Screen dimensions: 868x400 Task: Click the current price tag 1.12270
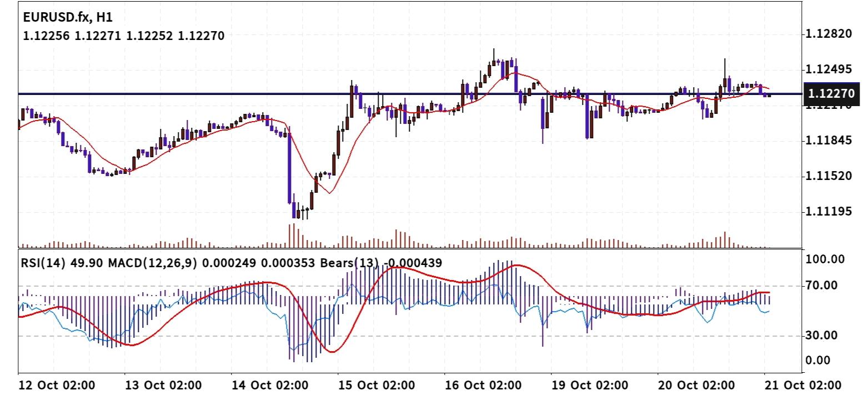coord(831,94)
